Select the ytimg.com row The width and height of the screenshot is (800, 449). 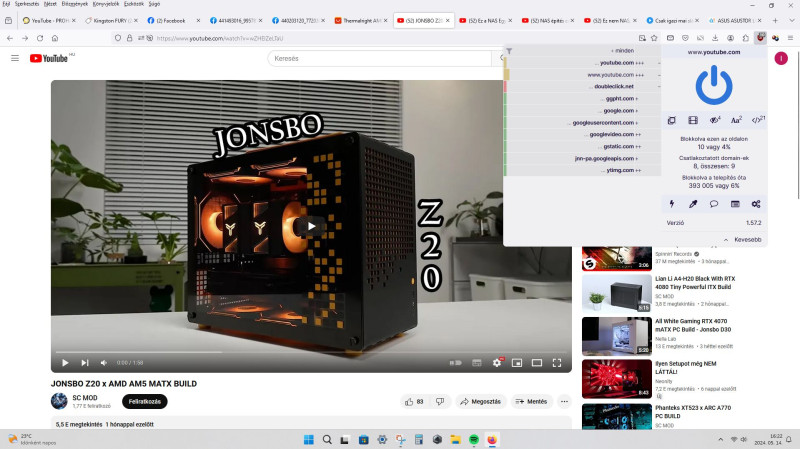[582, 170]
